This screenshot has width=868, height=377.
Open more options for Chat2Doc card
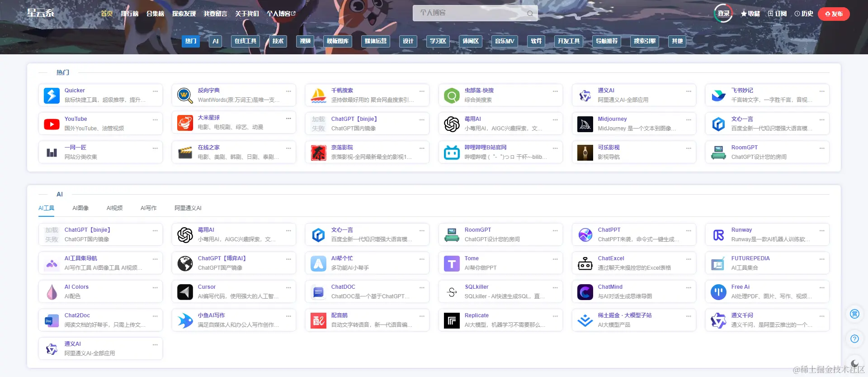click(155, 316)
